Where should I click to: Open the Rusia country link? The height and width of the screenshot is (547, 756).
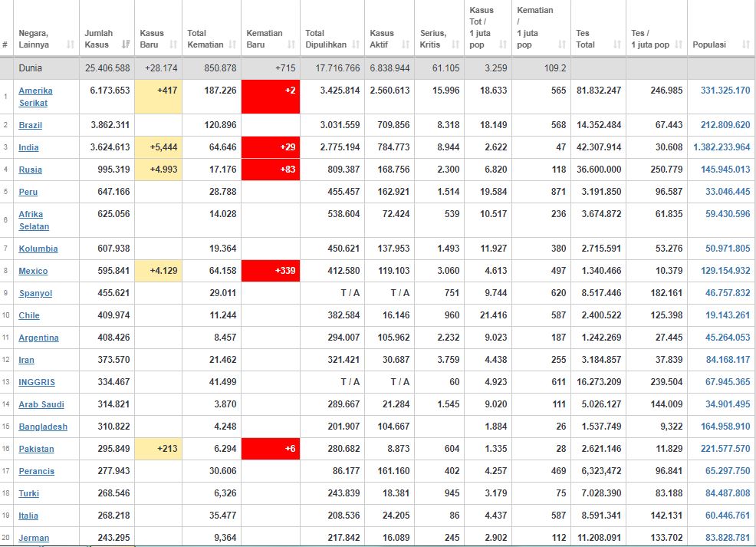coord(31,170)
